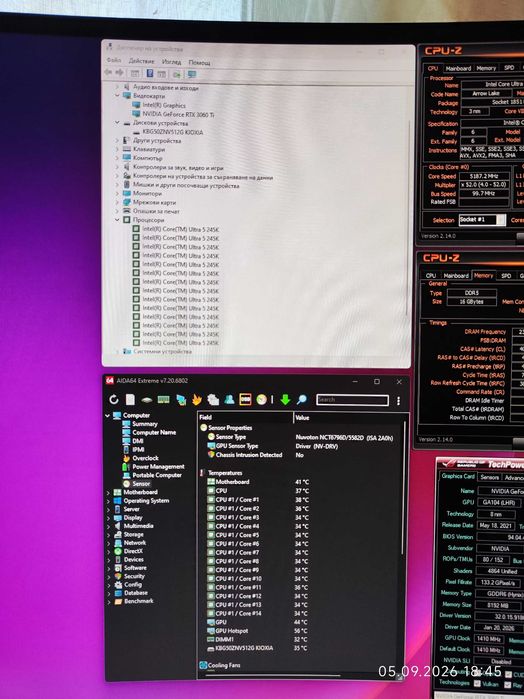Click the AIDA64 memory benchmark RAM icon
This screenshot has height=699, width=524.
pyautogui.click(x=163, y=399)
